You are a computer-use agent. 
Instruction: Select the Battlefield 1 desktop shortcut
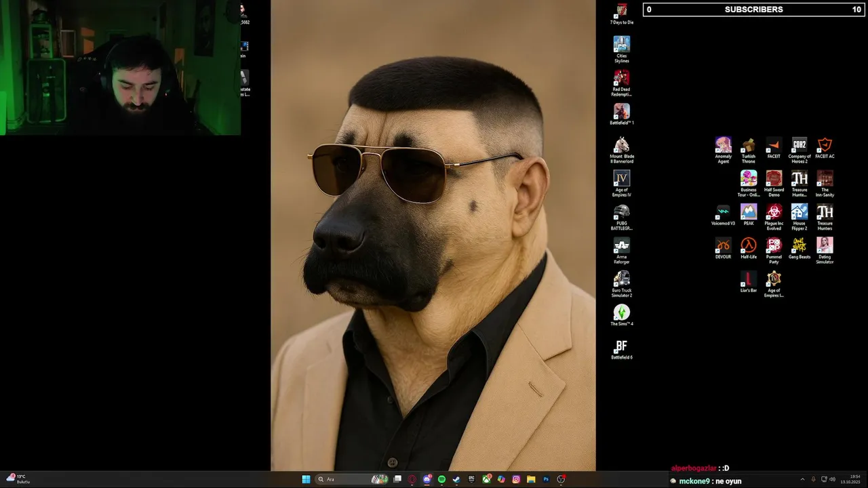(622, 115)
